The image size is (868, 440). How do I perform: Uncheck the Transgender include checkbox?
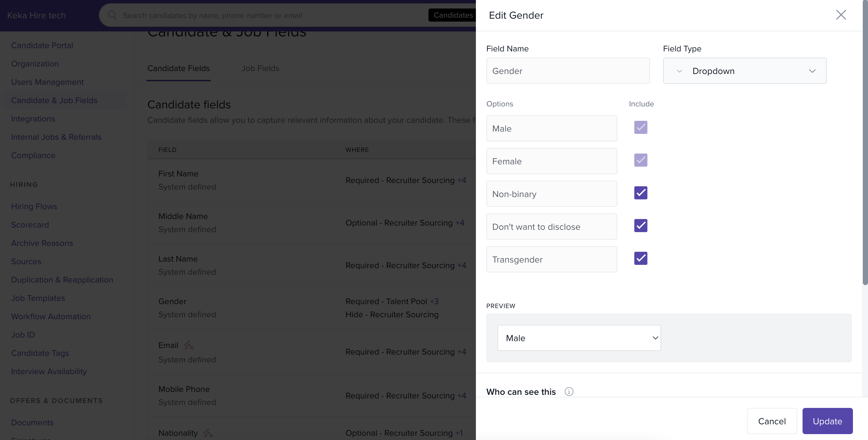(x=641, y=258)
